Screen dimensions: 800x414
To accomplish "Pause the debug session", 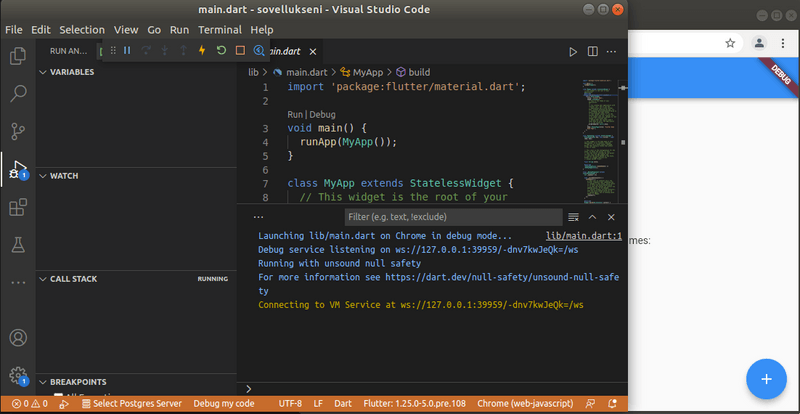I will [127, 50].
